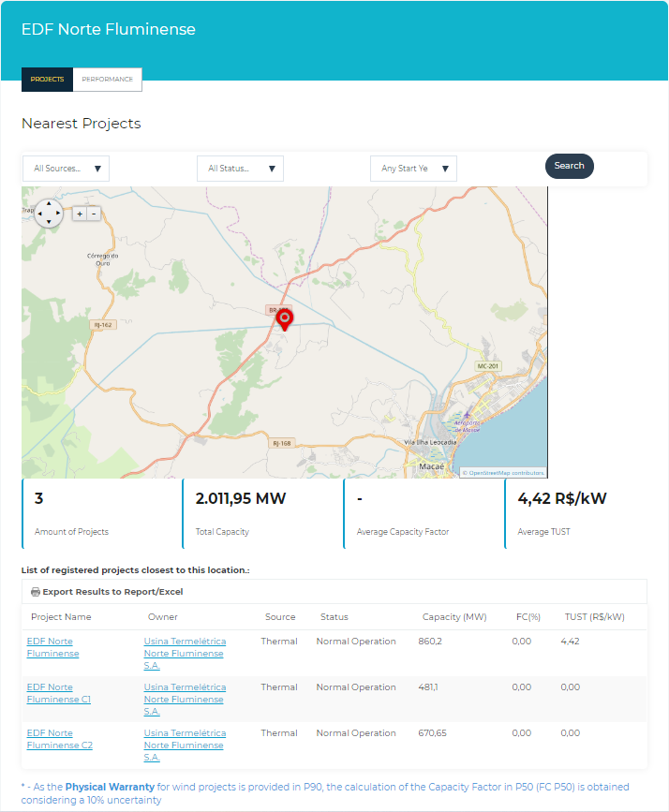Pan the map down with arrow control
This screenshot has height=812, width=669.
[x=49, y=222]
